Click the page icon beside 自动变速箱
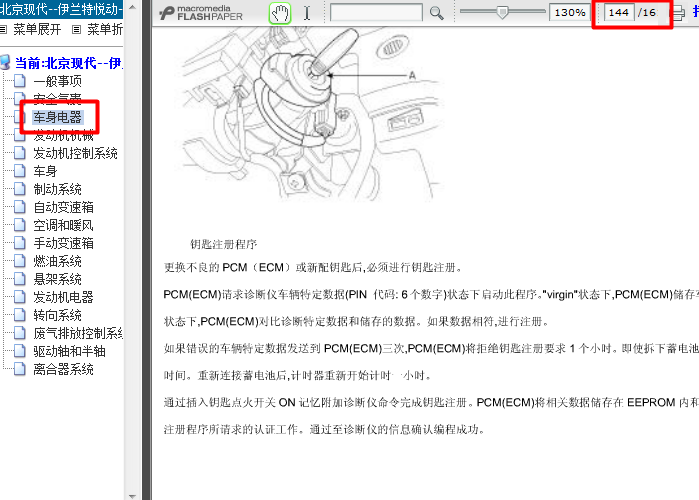Screen dimensions: 699x500 click(x=20, y=207)
